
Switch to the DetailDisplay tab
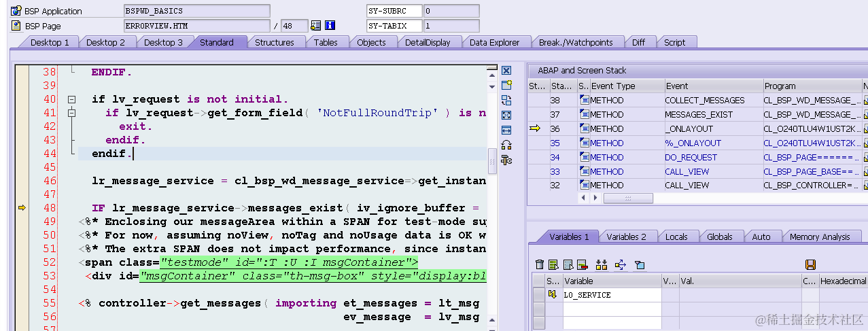(x=428, y=42)
